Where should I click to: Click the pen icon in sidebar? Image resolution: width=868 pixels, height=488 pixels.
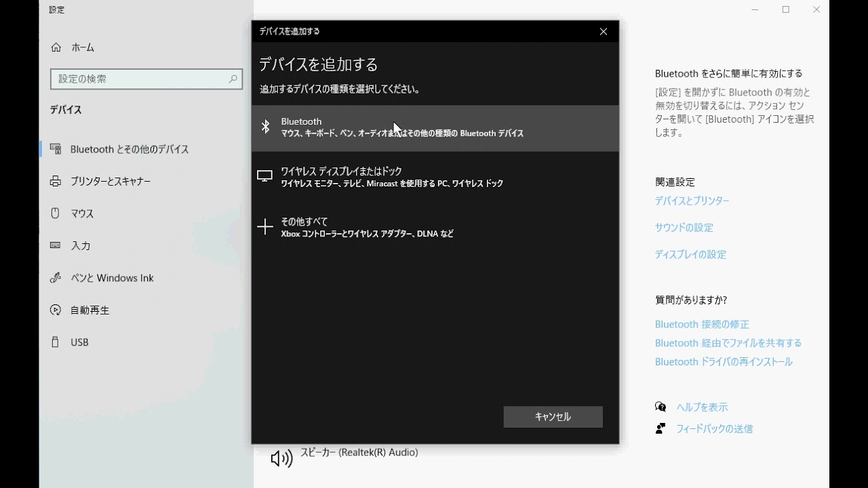pyautogui.click(x=56, y=278)
